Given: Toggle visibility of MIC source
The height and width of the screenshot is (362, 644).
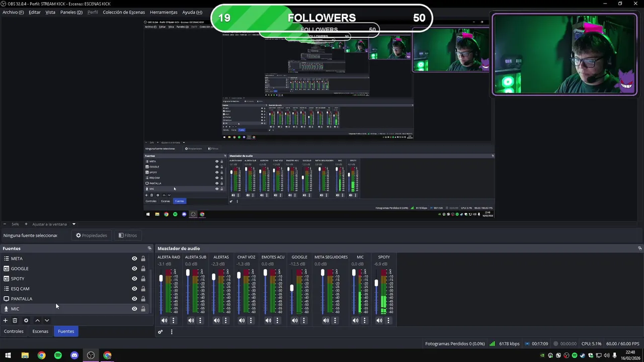Looking at the screenshot, I should [134, 309].
